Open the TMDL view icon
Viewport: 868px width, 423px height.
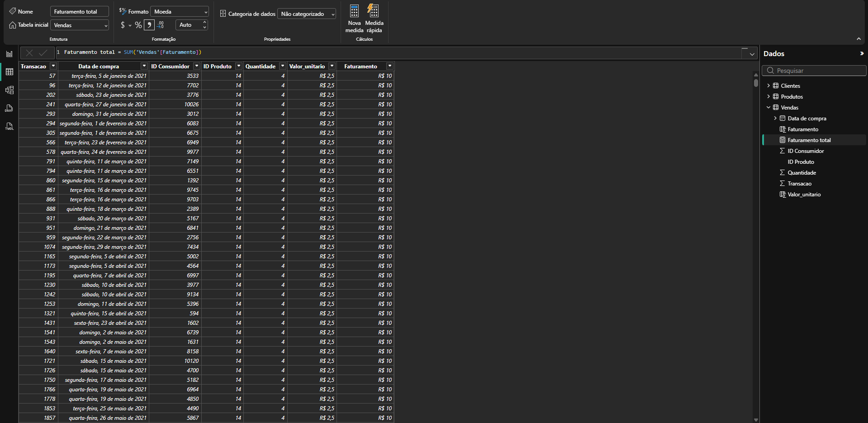(9, 127)
